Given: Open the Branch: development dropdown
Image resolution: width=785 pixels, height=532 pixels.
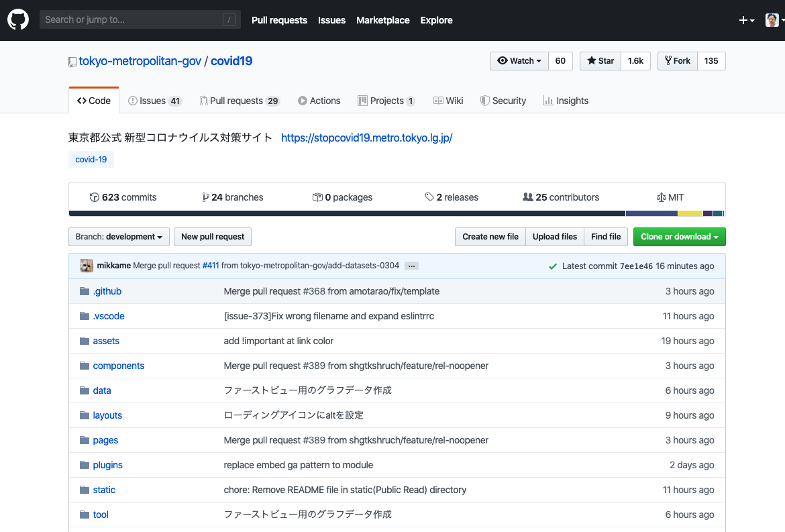Looking at the screenshot, I should tap(119, 237).
